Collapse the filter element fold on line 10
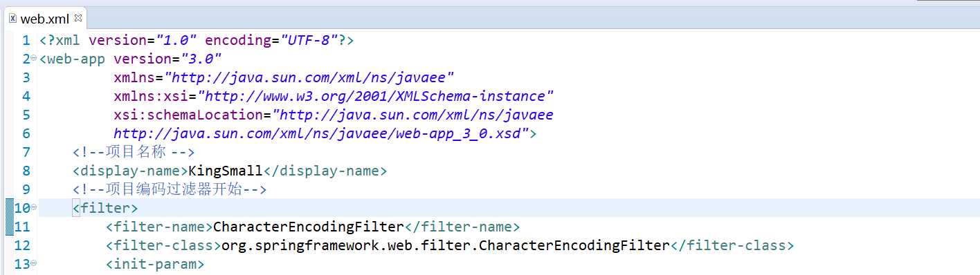This screenshot has height=275, width=980. [33, 207]
